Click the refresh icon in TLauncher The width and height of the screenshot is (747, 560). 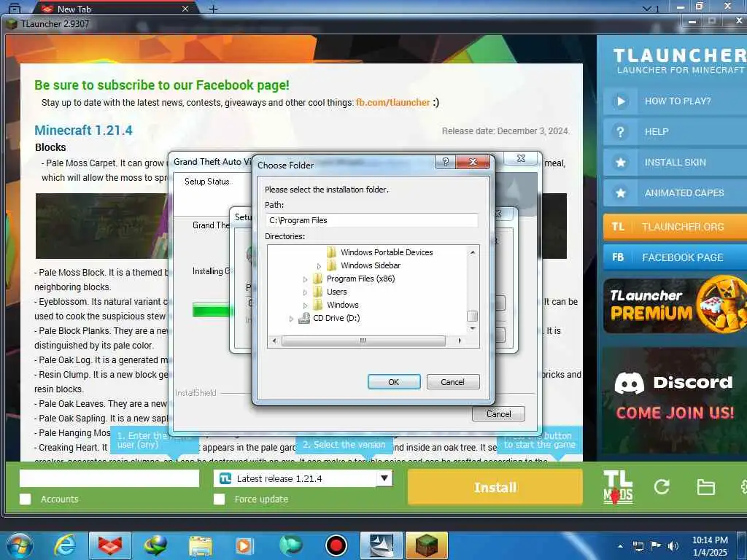tap(661, 486)
